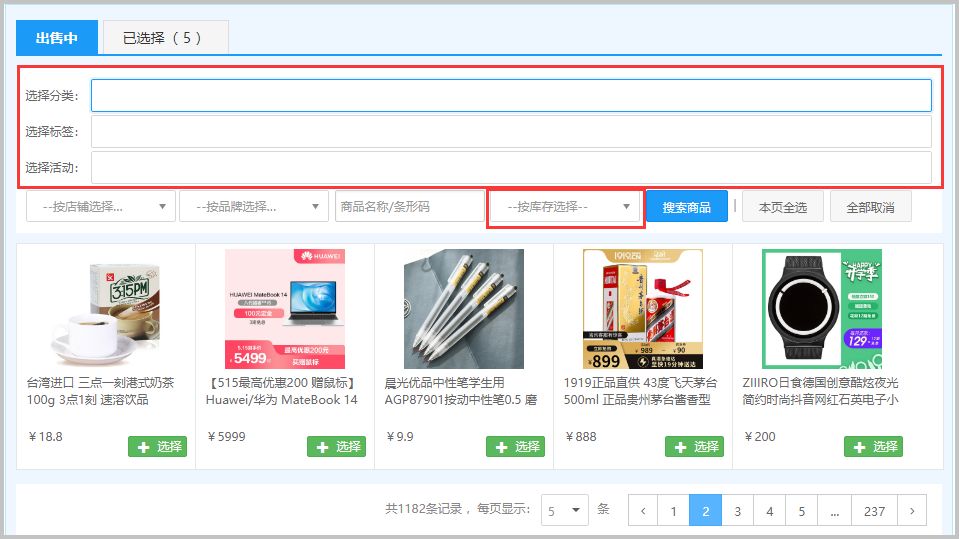The image size is (959, 539).
Task: Open the per-page count dropdown showing 5
Action: click(565, 510)
